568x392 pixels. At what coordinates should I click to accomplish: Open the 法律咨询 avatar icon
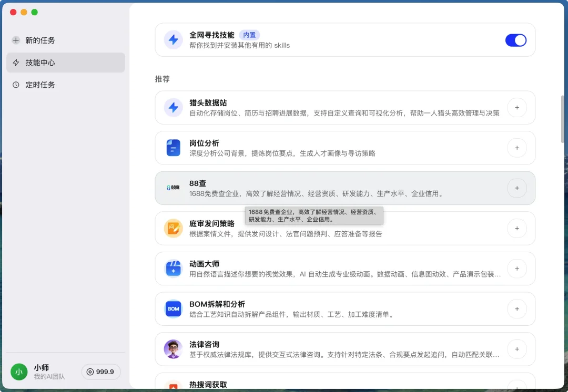coord(174,349)
